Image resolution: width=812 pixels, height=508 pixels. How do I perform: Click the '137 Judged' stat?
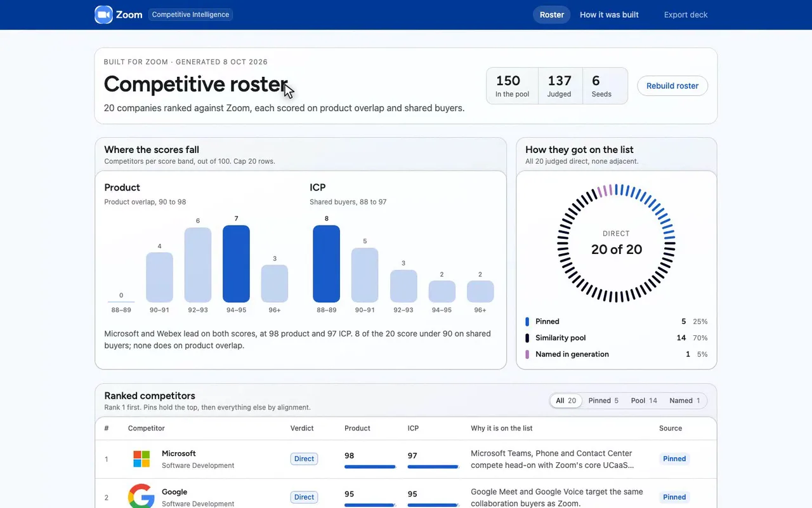coord(560,86)
